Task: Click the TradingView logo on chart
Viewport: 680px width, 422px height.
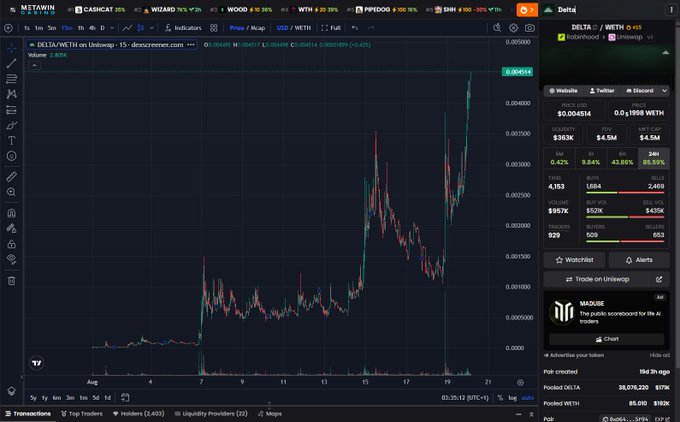Action: 37,363
